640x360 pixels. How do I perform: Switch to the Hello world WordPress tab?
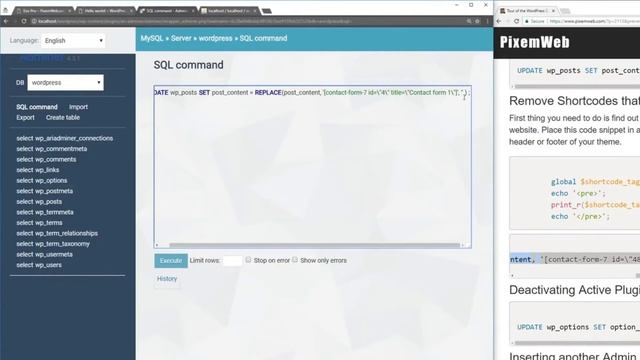click(x=105, y=11)
